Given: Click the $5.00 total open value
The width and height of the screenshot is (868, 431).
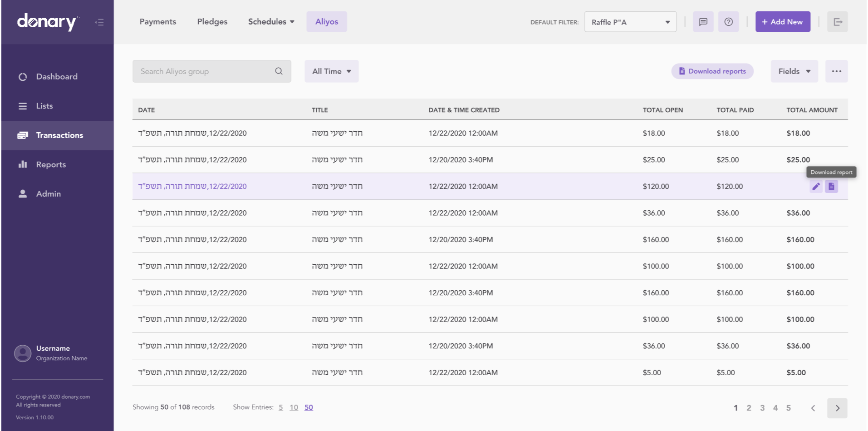Looking at the screenshot, I should [x=652, y=372].
